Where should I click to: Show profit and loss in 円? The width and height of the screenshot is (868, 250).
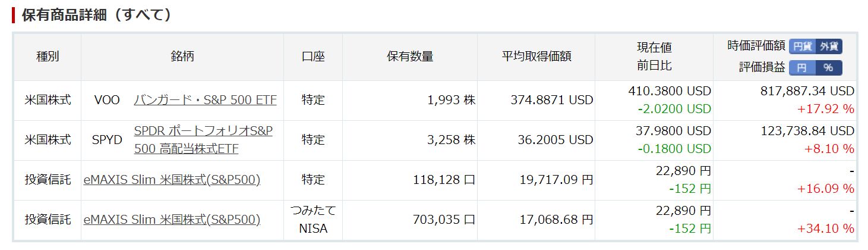(801, 68)
